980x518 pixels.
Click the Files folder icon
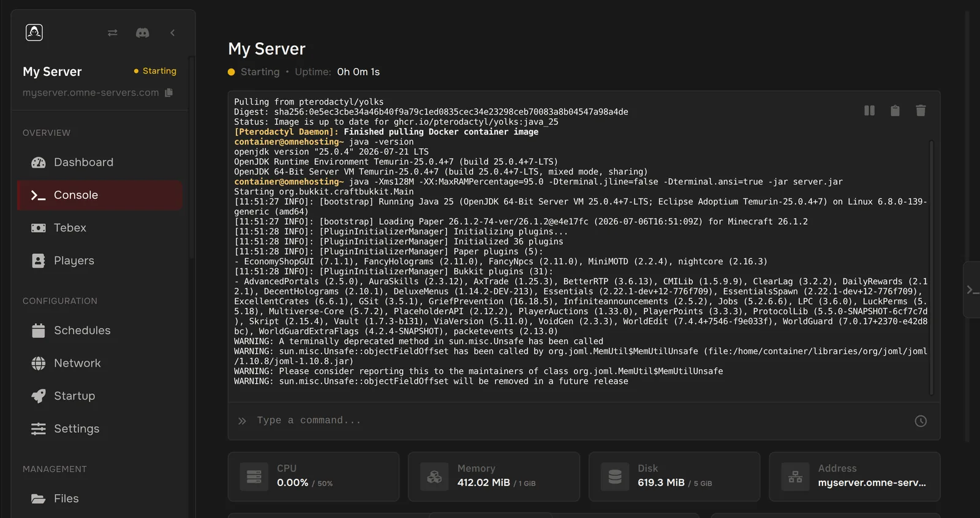pos(39,499)
